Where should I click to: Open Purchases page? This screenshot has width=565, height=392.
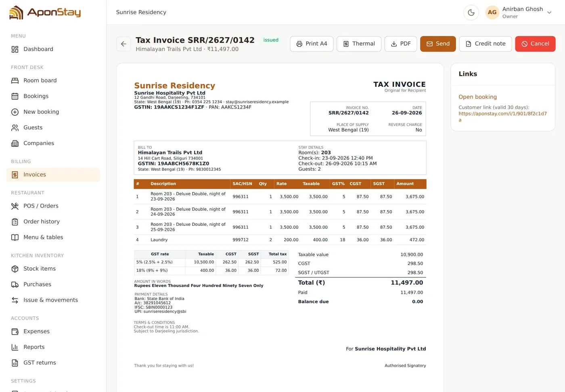[x=53, y=285]
